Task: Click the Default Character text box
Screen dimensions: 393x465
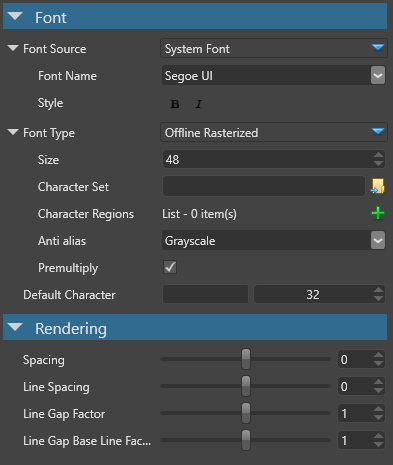Action: (205, 294)
